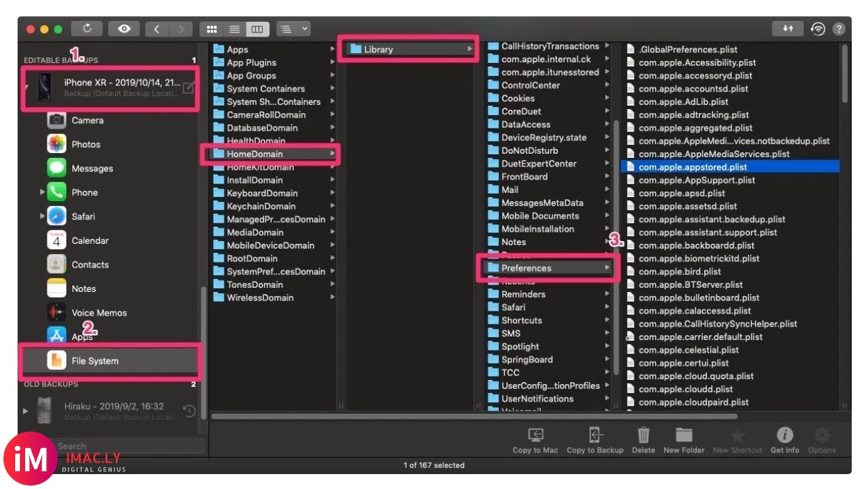Click the sidebar vertical scrollbar
Image resolution: width=868 pixels, height=489 pixels.
click(x=203, y=352)
